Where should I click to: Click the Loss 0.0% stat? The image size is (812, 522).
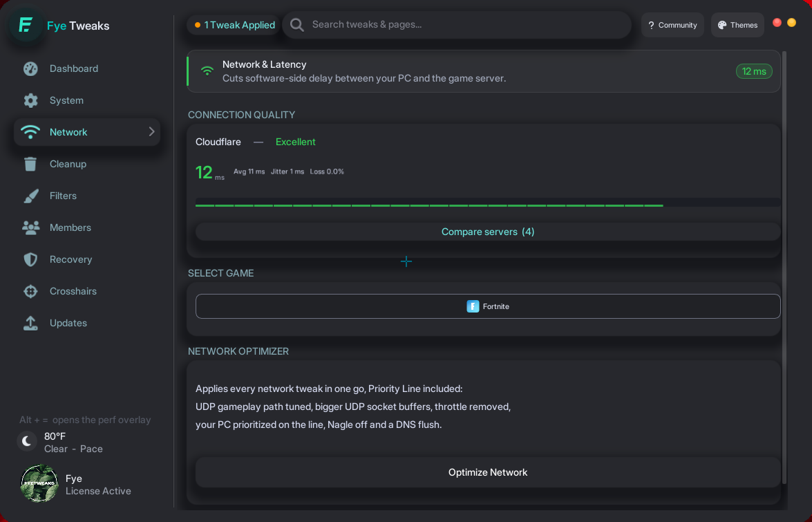point(327,171)
